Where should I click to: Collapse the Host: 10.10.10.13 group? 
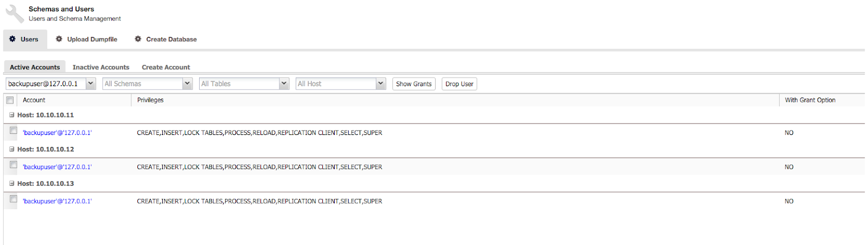coord(12,183)
